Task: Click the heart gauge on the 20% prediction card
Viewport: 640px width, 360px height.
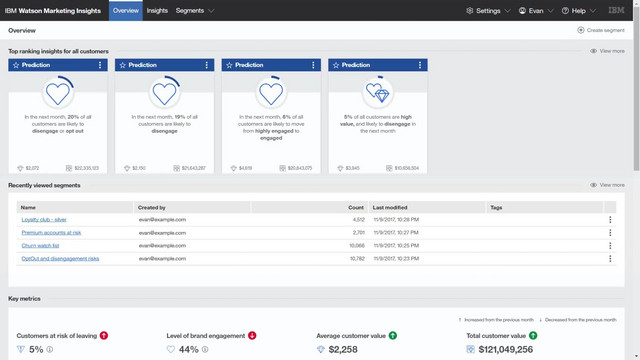Action: pos(58,93)
